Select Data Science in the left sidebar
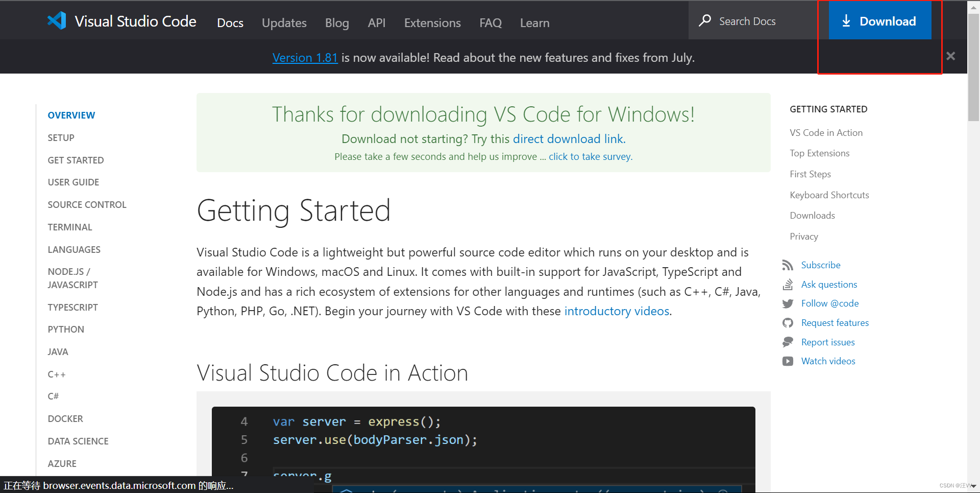Viewport: 980px width, 493px height. (x=78, y=441)
